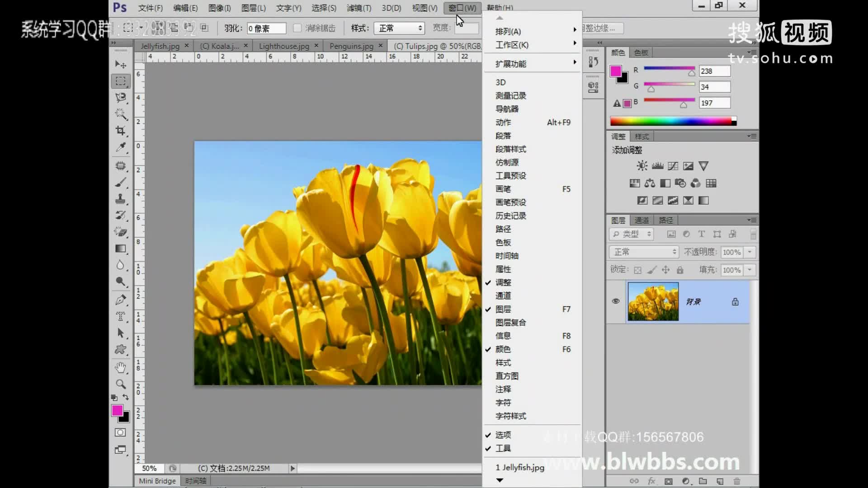Select the Move tool
The height and width of the screenshot is (488, 868).
(x=120, y=65)
